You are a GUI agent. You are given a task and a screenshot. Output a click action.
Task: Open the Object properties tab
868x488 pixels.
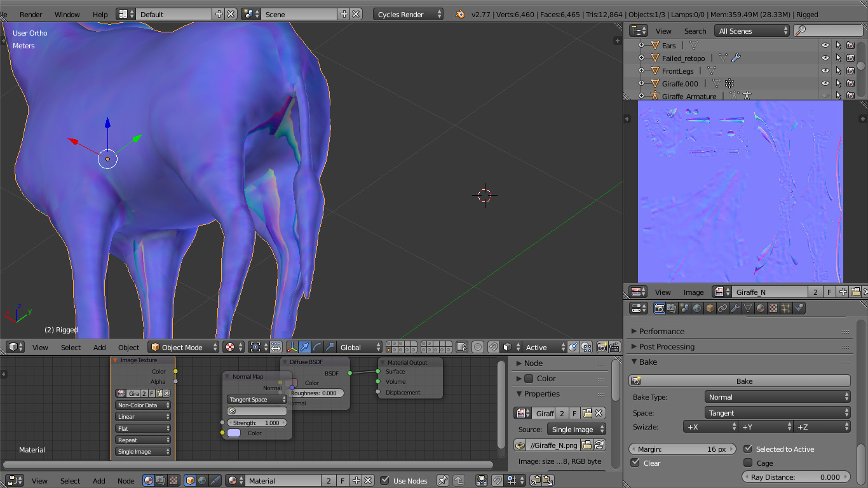point(710,308)
